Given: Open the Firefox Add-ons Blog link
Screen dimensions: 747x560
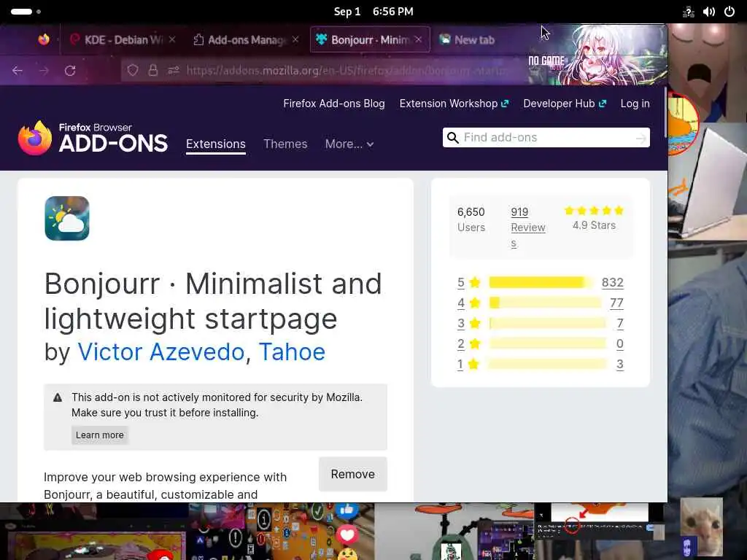Looking at the screenshot, I should click(334, 104).
